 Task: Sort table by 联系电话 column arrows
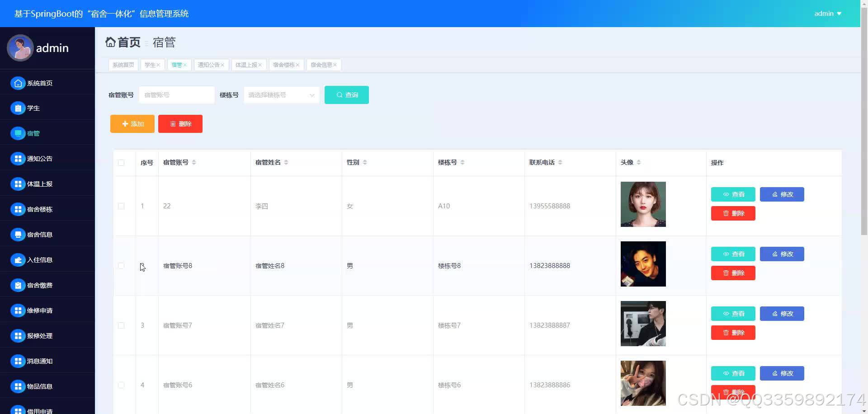560,162
